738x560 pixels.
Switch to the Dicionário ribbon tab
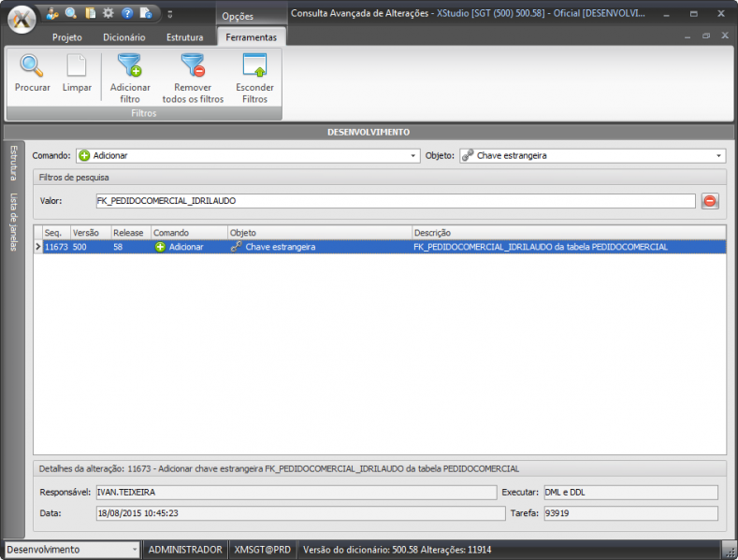pyautogui.click(x=124, y=37)
